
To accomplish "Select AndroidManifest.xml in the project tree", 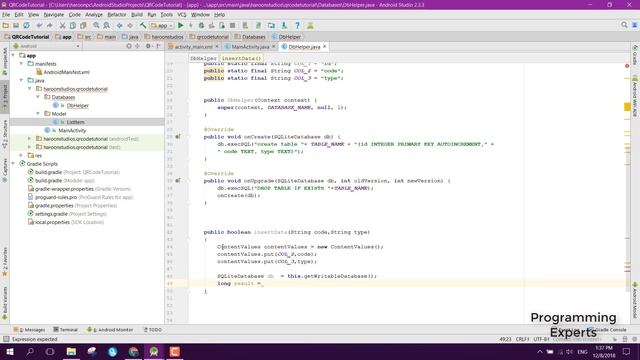I will tap(67, 72).
